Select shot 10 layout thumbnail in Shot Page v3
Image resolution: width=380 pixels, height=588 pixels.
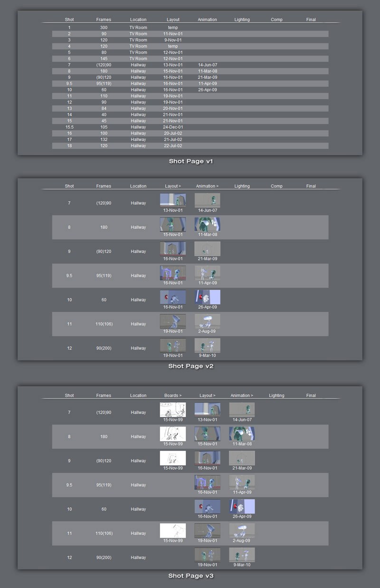(207, 506)
